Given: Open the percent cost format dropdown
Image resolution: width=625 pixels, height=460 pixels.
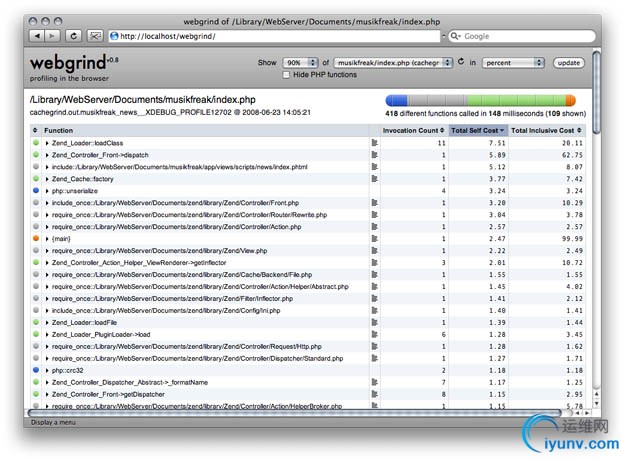Looking at the screenshot, I should click(x=513, y=63).
